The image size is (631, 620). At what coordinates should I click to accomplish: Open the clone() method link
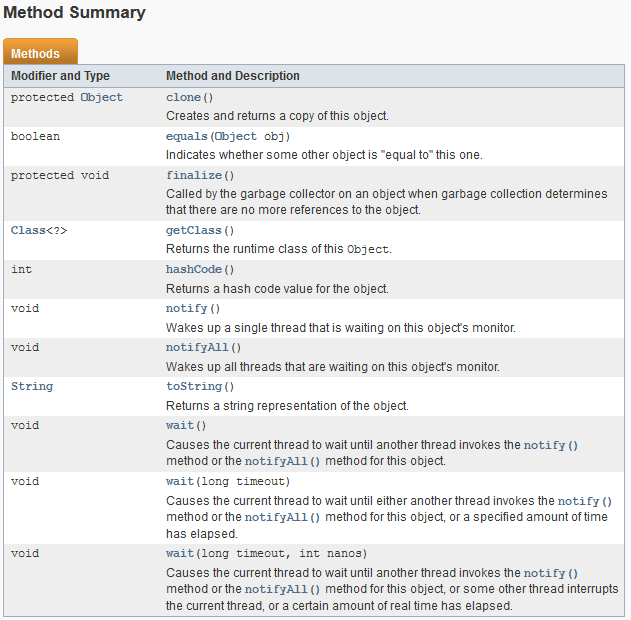[x=183, y=97]
